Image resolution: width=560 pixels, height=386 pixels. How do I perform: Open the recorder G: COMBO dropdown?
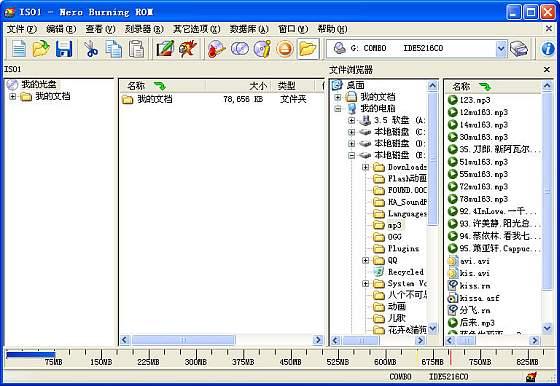(x=501, y=49)
